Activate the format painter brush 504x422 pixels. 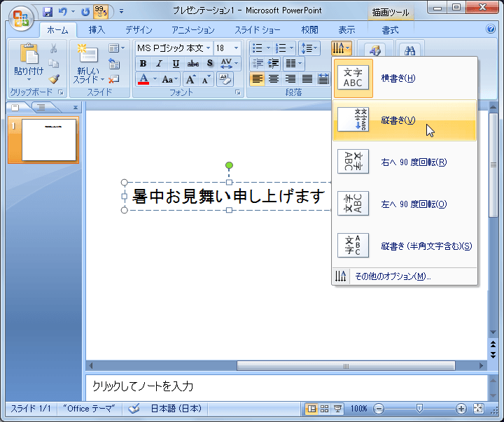[54, 79]
